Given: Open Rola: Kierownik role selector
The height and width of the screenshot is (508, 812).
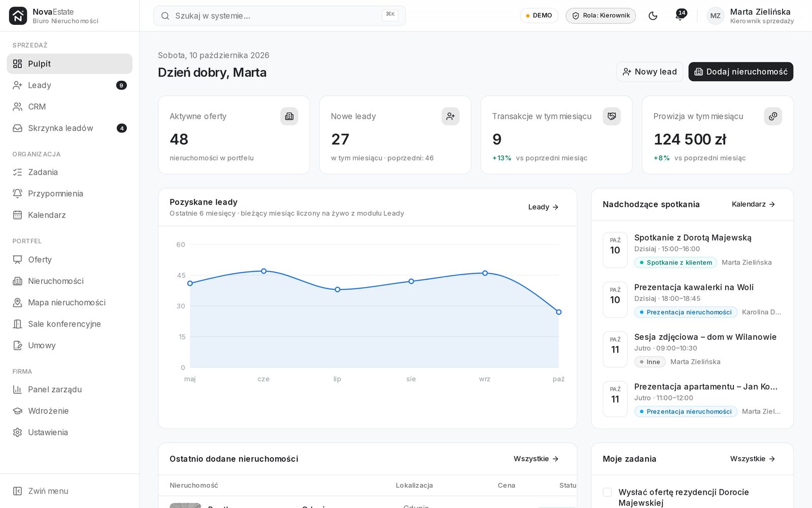Looking at the screenshot, I should pyautogui.click(x=601, y=16).
